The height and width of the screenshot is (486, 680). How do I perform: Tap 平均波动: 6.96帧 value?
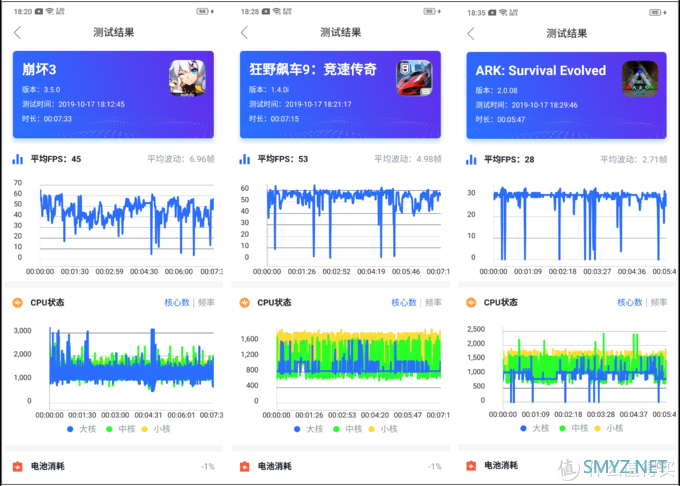[x=181, y=159]
